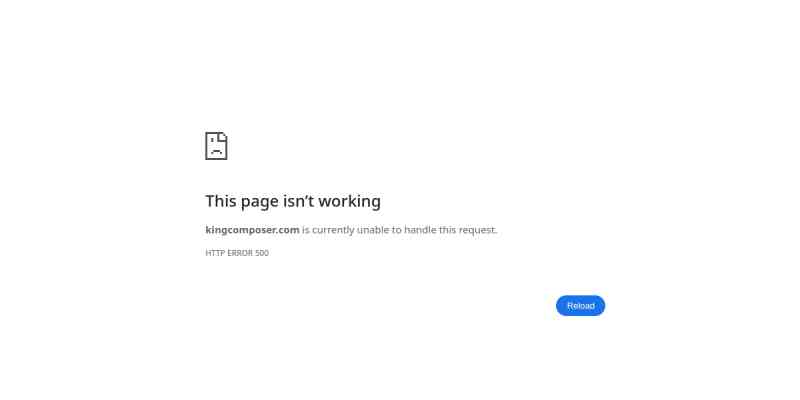Select the "This page isn't working" heading

tap(293, 202)
